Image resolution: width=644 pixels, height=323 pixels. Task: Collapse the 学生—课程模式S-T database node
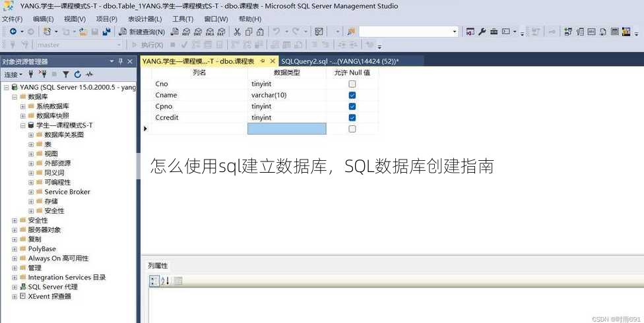[22, 125]
